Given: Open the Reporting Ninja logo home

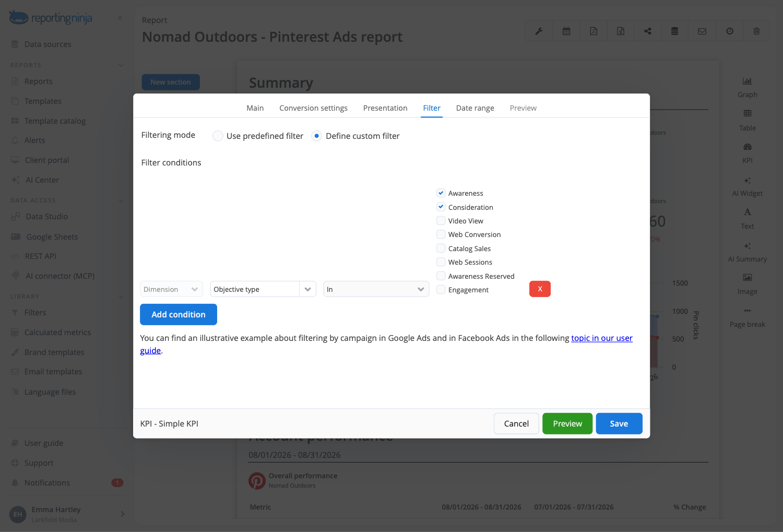Looking at the screenshot, I should click(x=51, y=18).
